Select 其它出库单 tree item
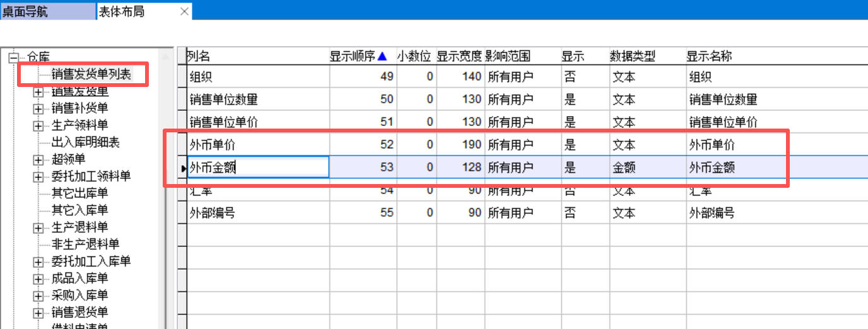 pos(79,193)
